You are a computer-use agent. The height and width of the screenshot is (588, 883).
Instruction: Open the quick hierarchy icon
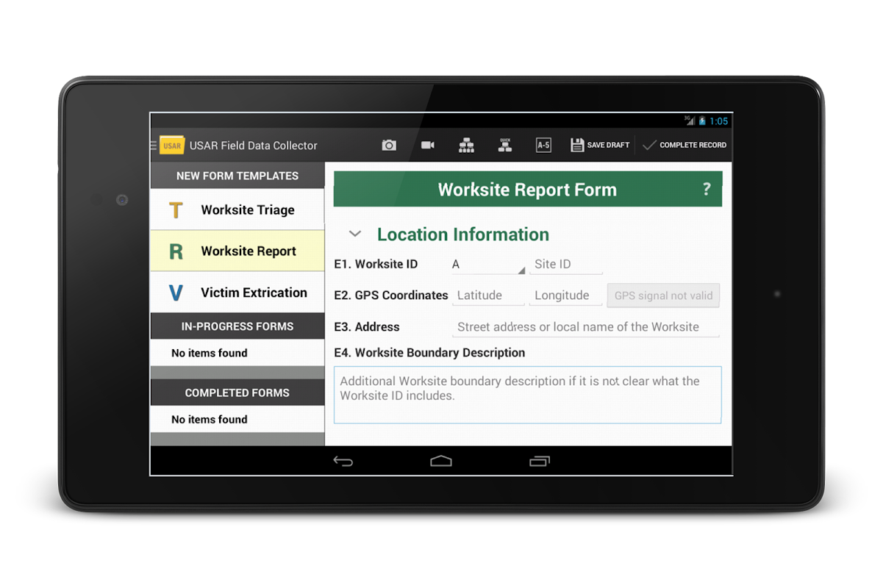coord(505,146)
